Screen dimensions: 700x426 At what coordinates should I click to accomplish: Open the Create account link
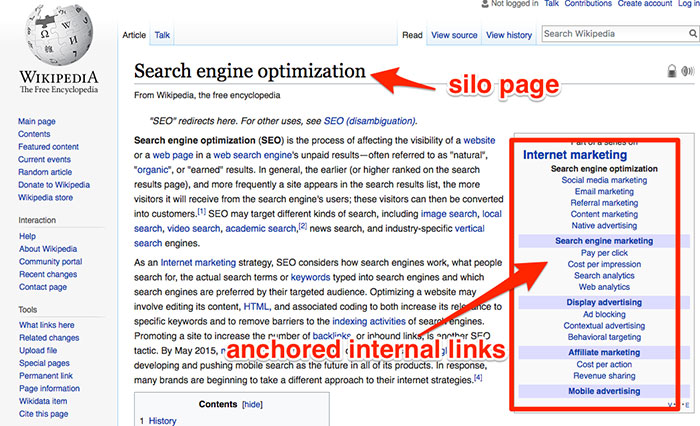pyautogui.click(x=644, y=4)
